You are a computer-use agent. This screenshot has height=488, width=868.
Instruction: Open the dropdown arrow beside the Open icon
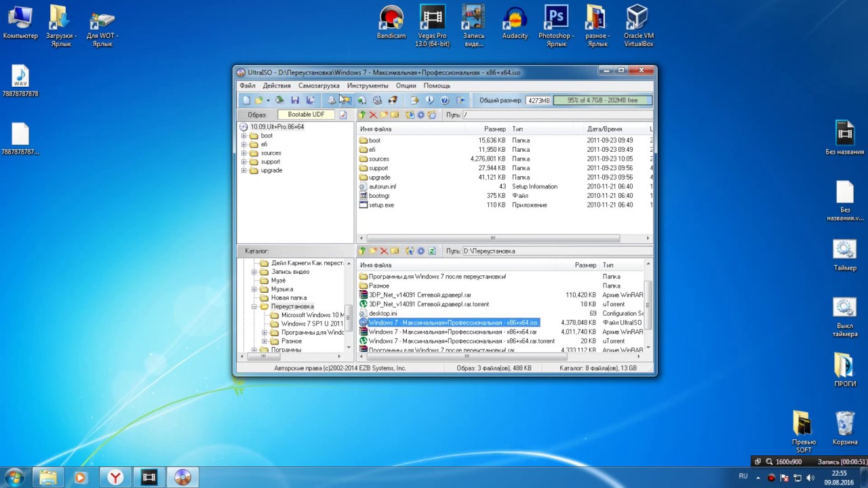click(x=268, y=100)
